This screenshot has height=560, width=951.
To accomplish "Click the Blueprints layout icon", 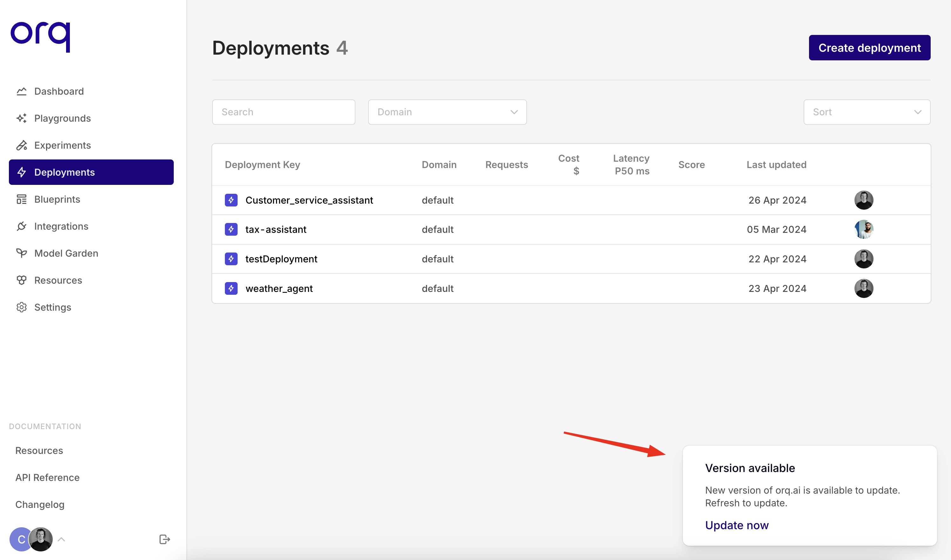I will [x=22, y=199].
